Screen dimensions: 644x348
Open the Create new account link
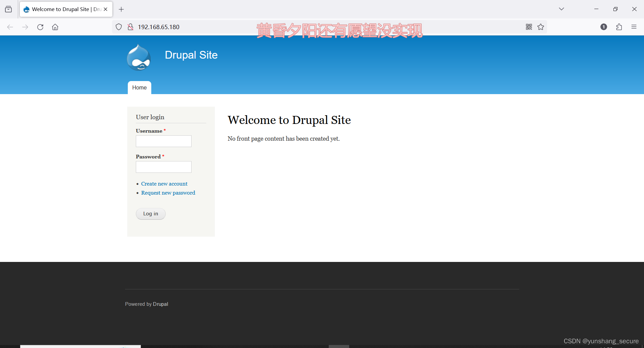point(164,184)
